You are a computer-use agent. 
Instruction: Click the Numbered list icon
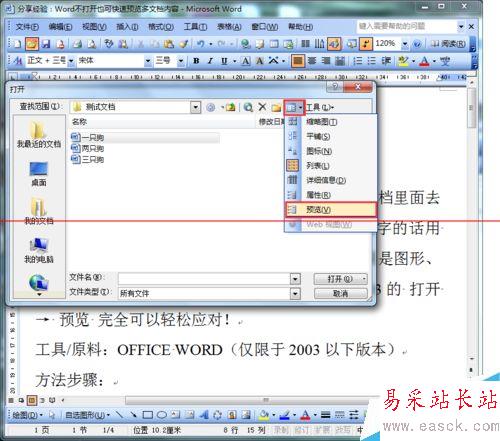coord(358,61)
